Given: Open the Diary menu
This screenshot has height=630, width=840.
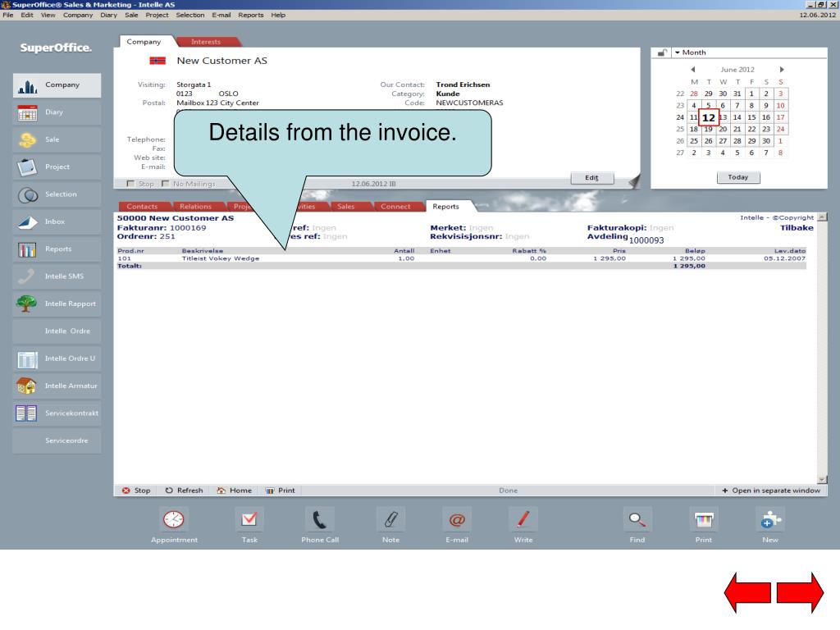Looking at the screenshot, I should pyautogui.click(x=108, y=15).
